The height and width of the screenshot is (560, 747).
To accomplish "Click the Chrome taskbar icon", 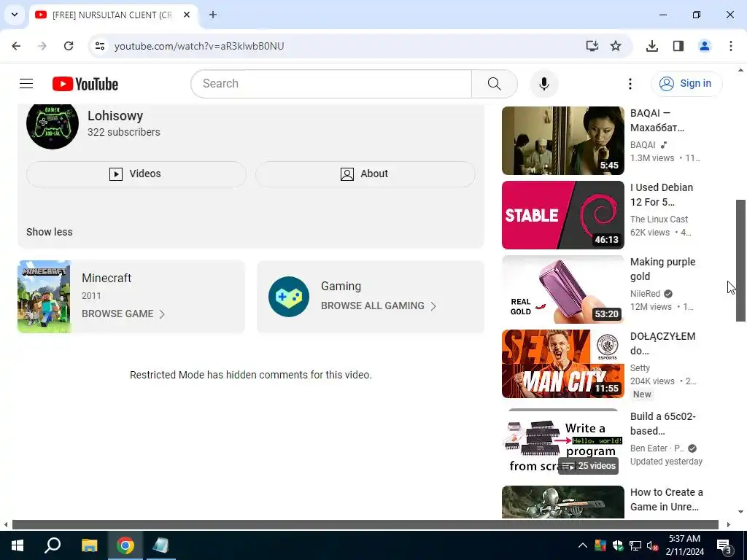I will [x=125, y=545].
